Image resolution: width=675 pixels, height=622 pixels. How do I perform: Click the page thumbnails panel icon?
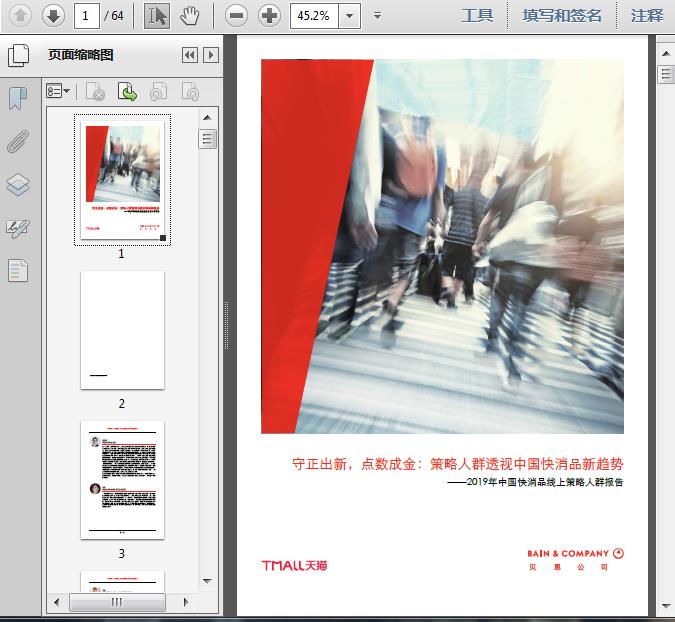[x=19, y=55]
